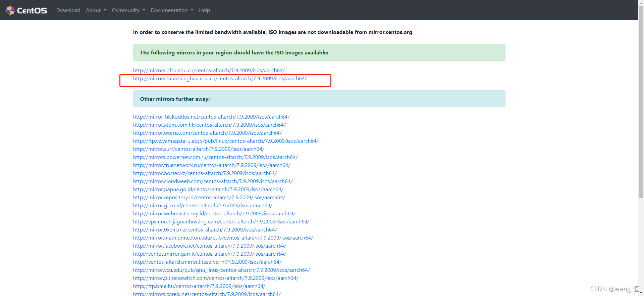Image resolution: width=644 pixels, height=296 pixels.
Task: Open the mirror-hk.koddos.net mirror link
Action: (x=211, y=117)
